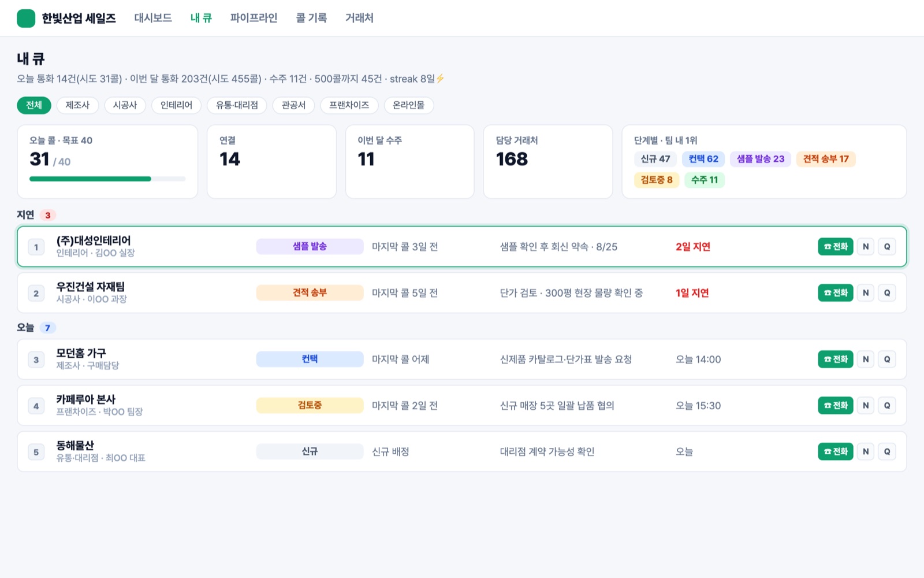The width and height of the screenshot is (924, 578).
Task: Click the Q icon for 카페루아 본사
Action: [887, 406]
